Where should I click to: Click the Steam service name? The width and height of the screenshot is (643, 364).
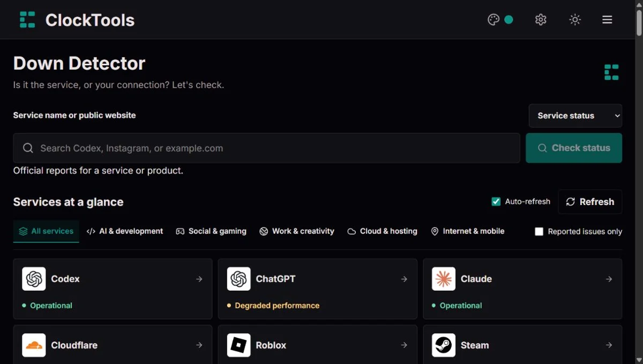[x=475, y=345]
